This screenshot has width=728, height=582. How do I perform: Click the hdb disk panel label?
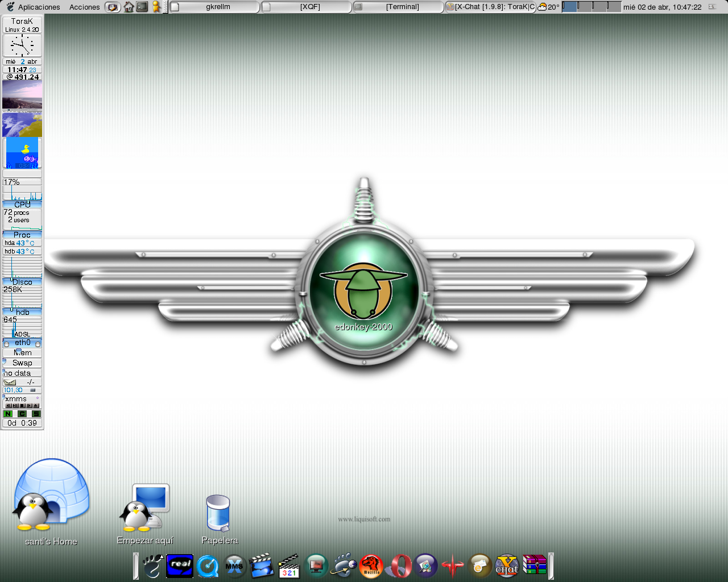click(22, 312)
